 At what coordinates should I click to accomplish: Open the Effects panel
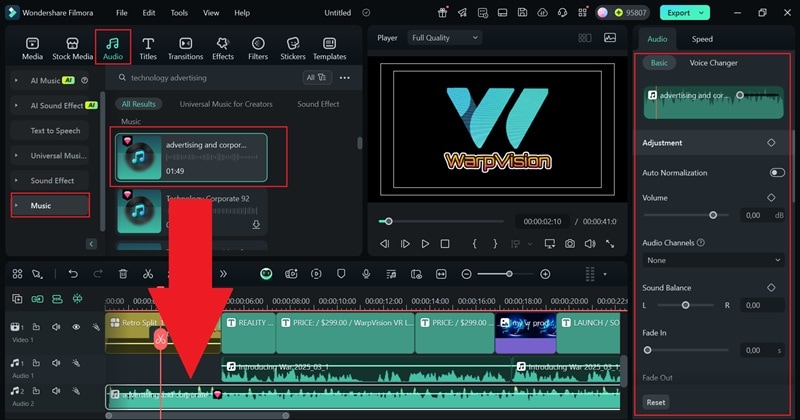pos(223,48)
